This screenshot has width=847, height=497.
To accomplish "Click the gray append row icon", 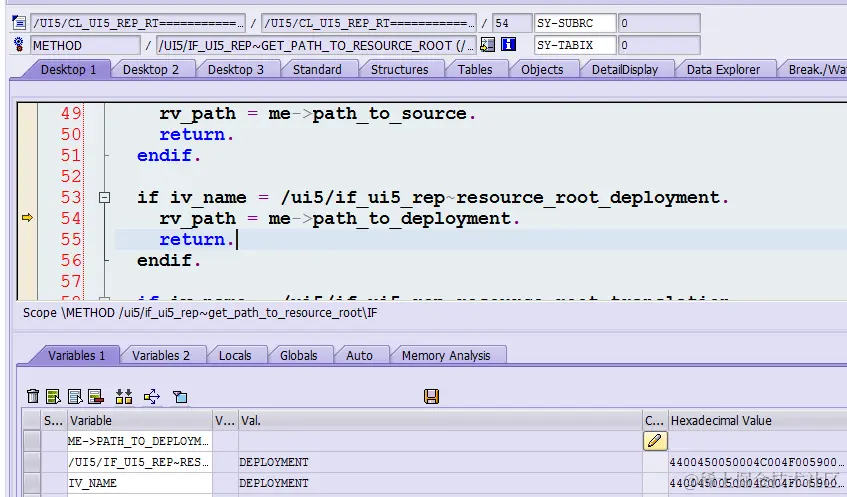I will click(75, 397).
